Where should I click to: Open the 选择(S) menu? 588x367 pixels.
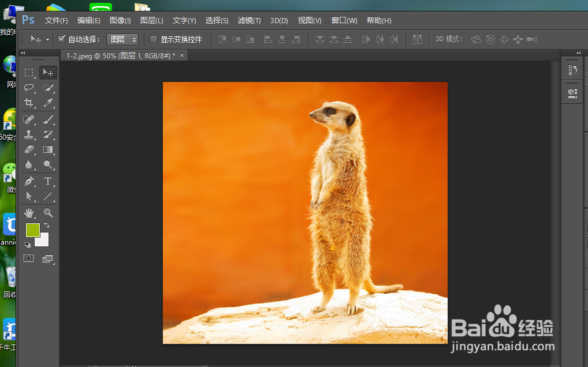(x=217, y=21)
